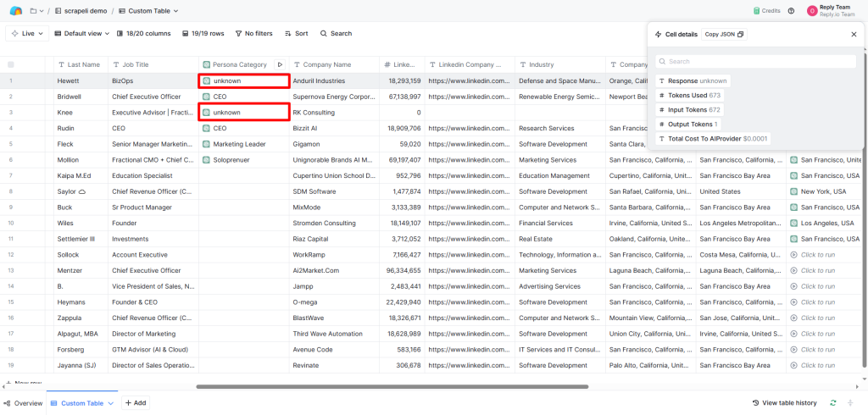
Task: Click the Search table button
Action: click(x=336, y=34)
